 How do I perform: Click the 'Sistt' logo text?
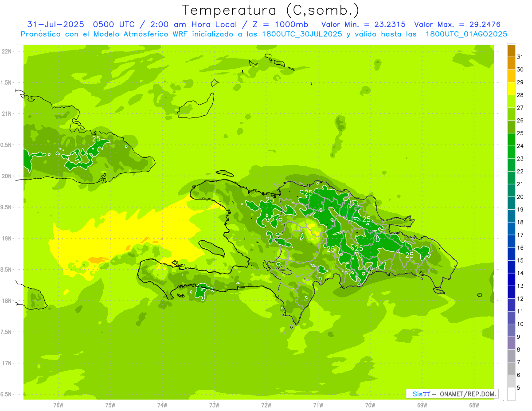(422, 394)
